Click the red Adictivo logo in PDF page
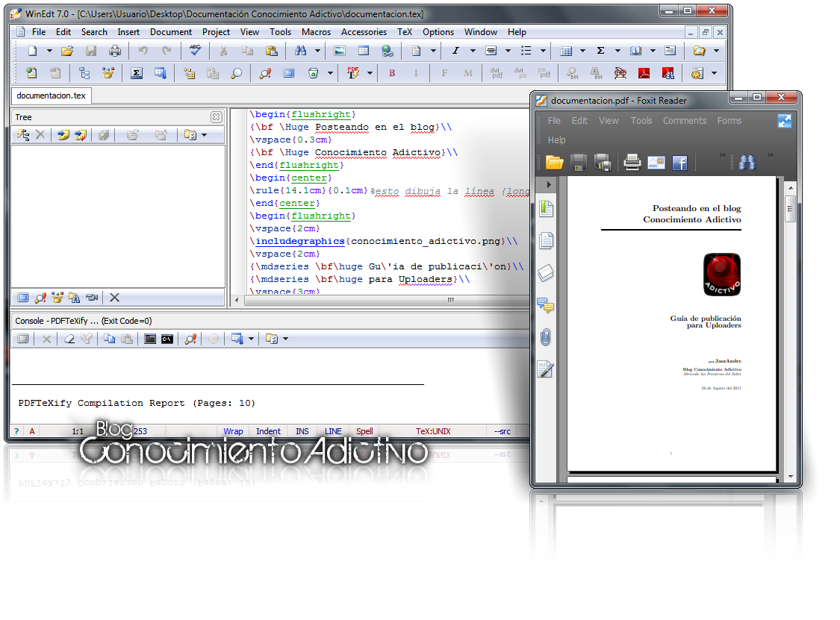 721,274
